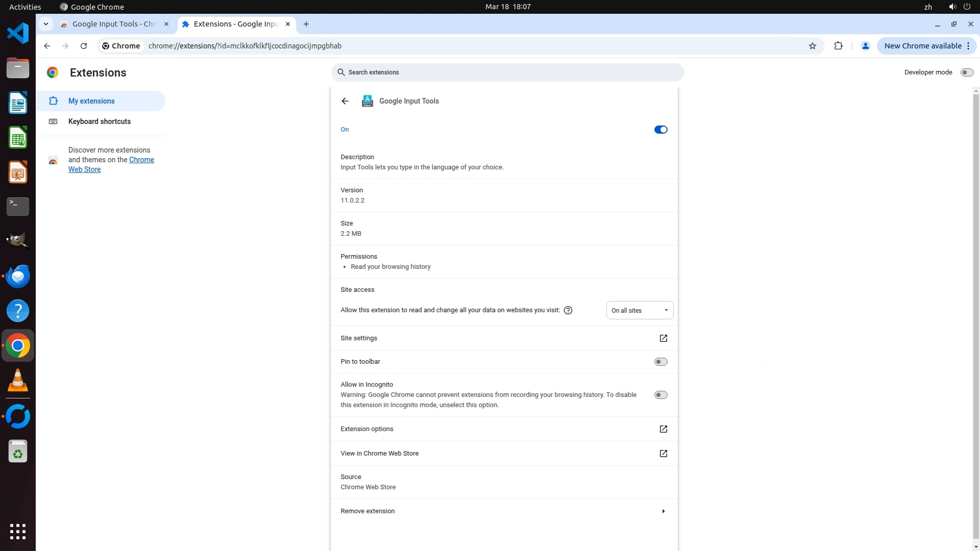Enable Pin to toolbar toggle
Viewport: 980px width, 551px height.
tap(660, 362)
